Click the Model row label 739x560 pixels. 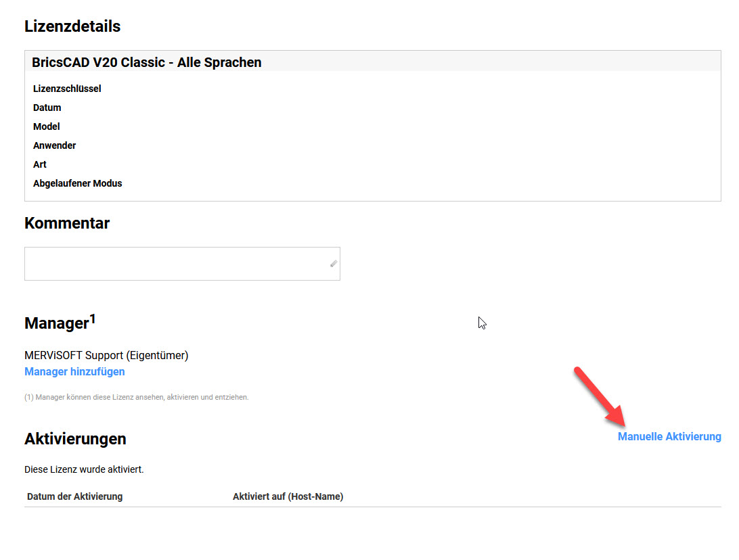click(x=47, y=126)
